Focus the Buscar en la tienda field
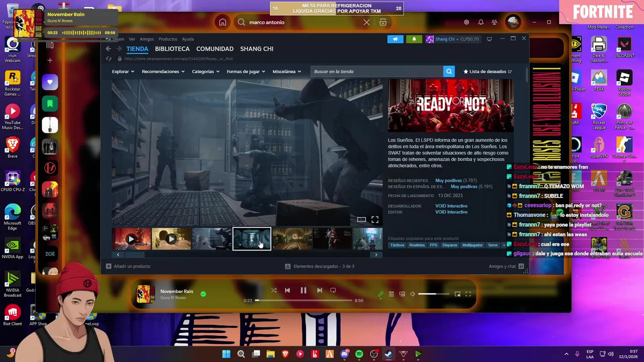The image size is (644, 362). (x=377, y=71)
